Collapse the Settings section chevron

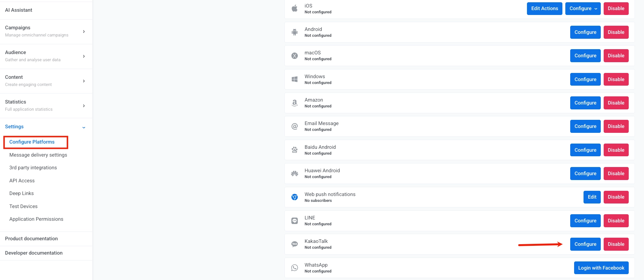84,127
